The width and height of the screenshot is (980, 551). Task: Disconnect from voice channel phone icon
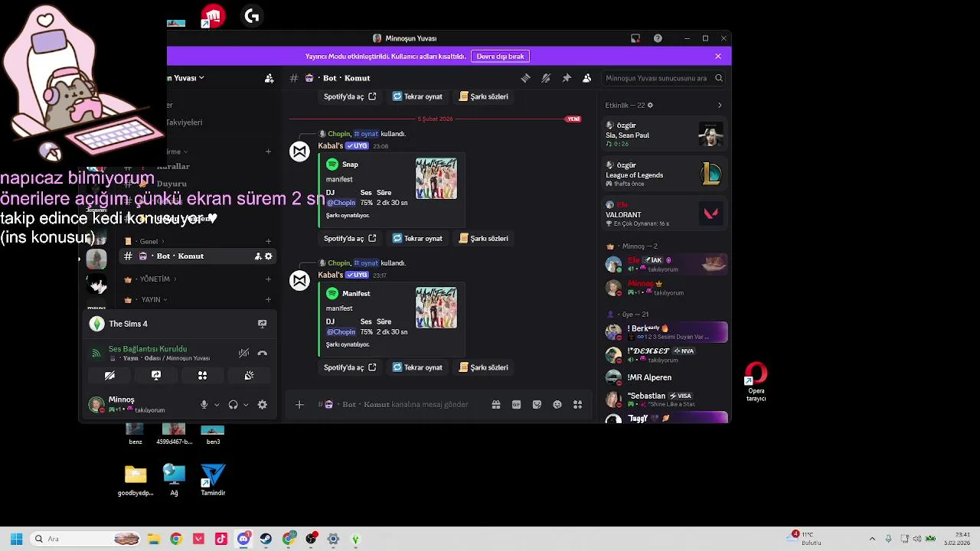(263, 354)
